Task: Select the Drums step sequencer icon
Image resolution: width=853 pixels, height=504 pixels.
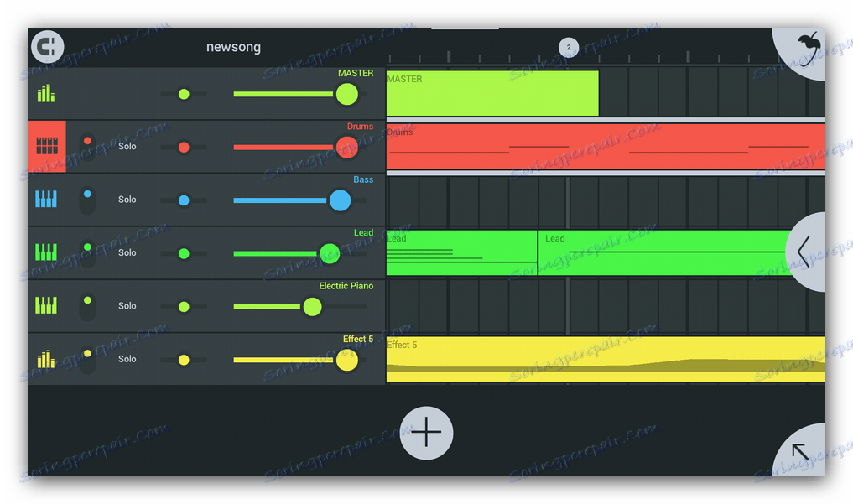Action: click(47, 146)
